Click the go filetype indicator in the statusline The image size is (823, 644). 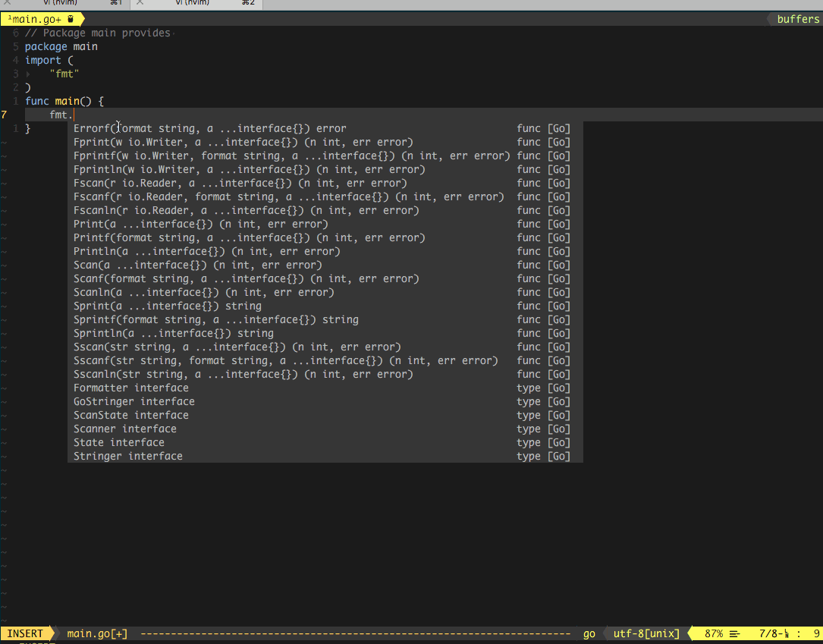[589, 633]
